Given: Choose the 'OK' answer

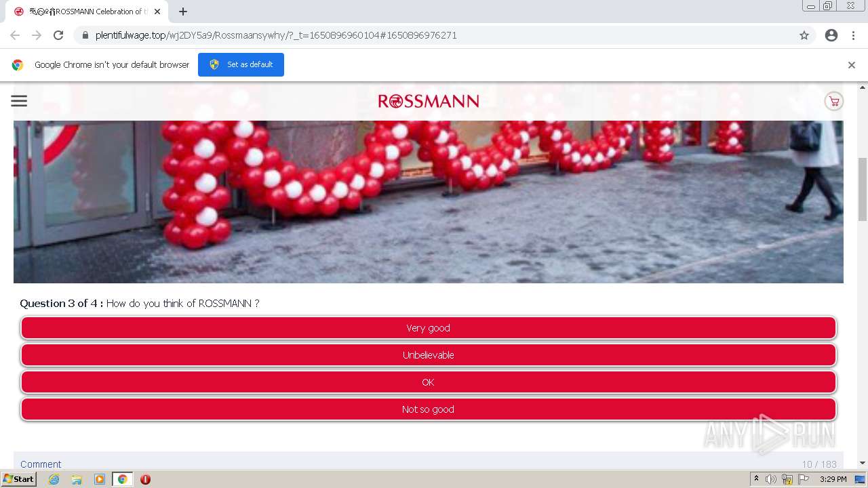Looking at the screenshot, I should click(429, 382).
